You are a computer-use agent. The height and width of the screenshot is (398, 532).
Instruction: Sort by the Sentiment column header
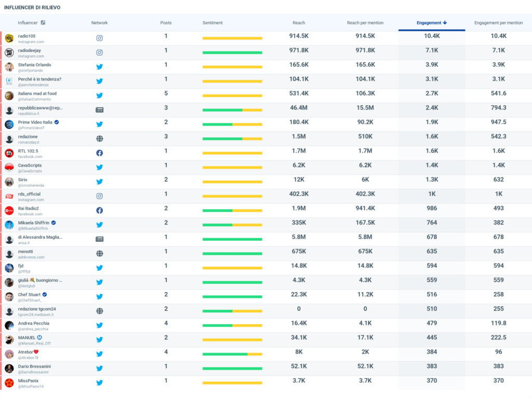[212, 23]
